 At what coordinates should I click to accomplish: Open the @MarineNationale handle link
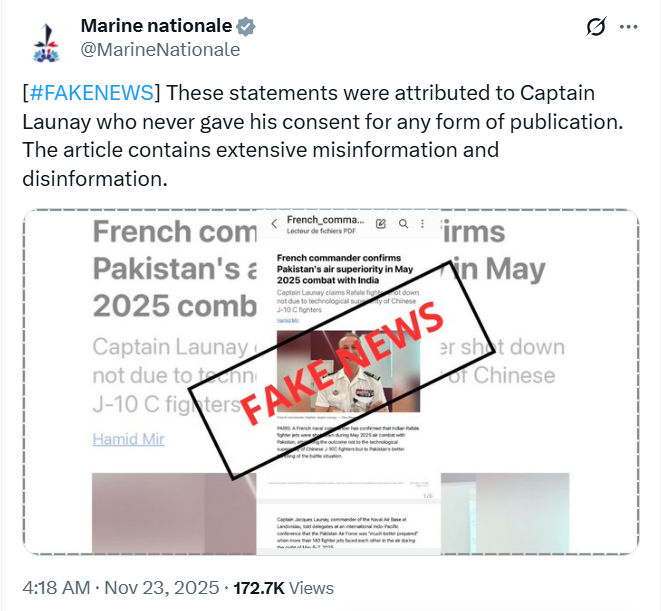coord(160,50)
